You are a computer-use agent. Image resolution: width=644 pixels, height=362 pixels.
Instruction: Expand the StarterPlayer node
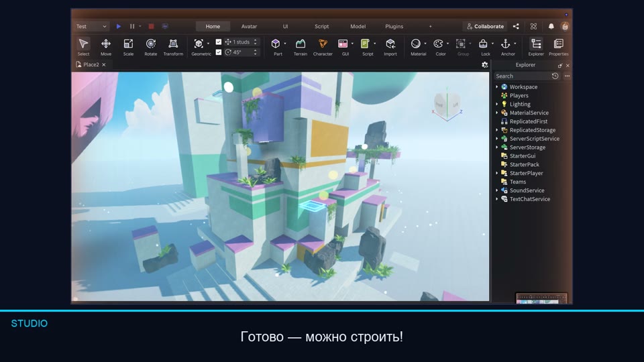(x=497, y=173)
